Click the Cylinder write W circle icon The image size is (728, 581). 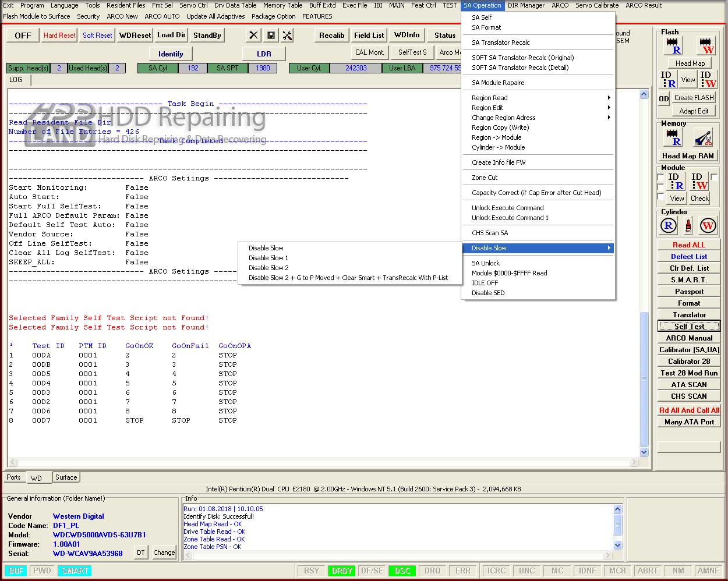point(708,225)
